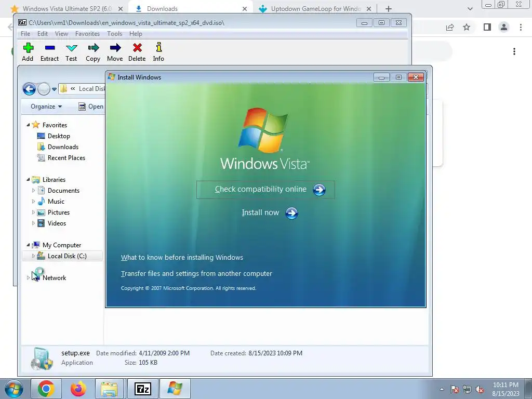Select Recent Places under Favorites
532x399 pixels.
coord(66,158)
